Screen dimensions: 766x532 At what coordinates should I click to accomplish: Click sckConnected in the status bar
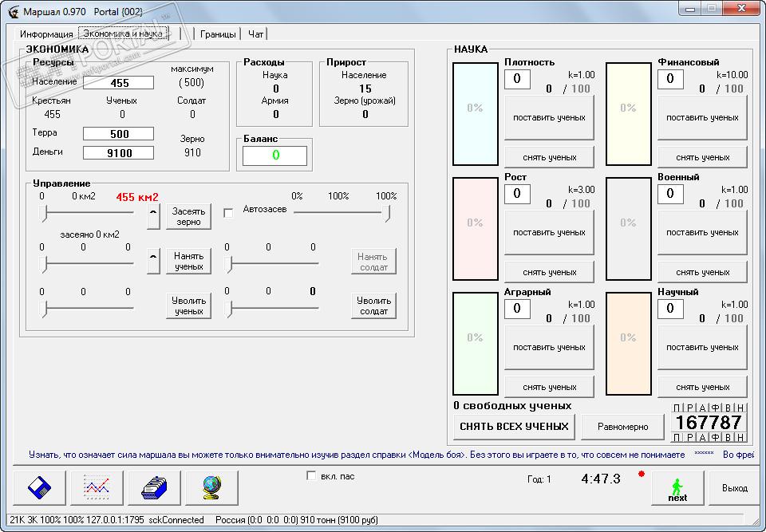point(176,520)
